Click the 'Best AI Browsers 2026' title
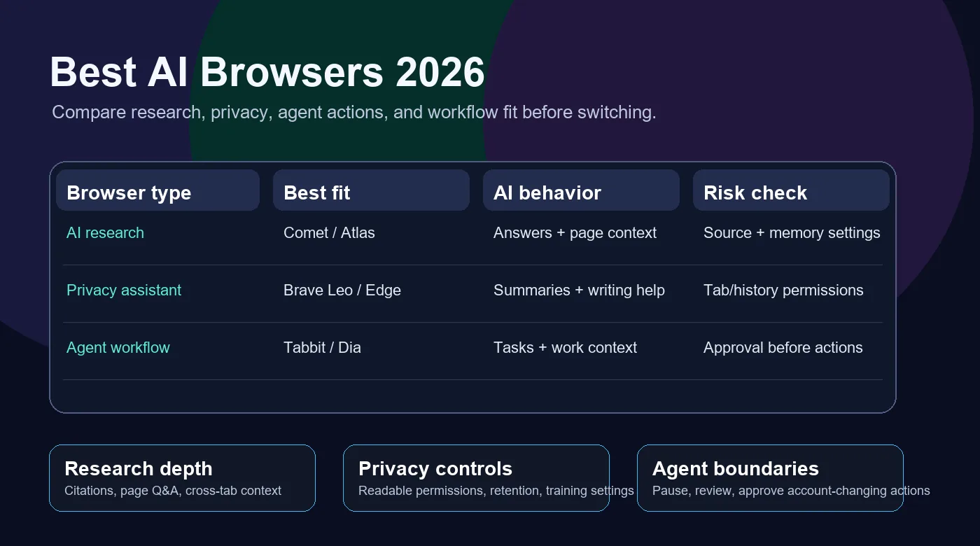The height and width of the screenshot is (546, 980). point(267,72)
